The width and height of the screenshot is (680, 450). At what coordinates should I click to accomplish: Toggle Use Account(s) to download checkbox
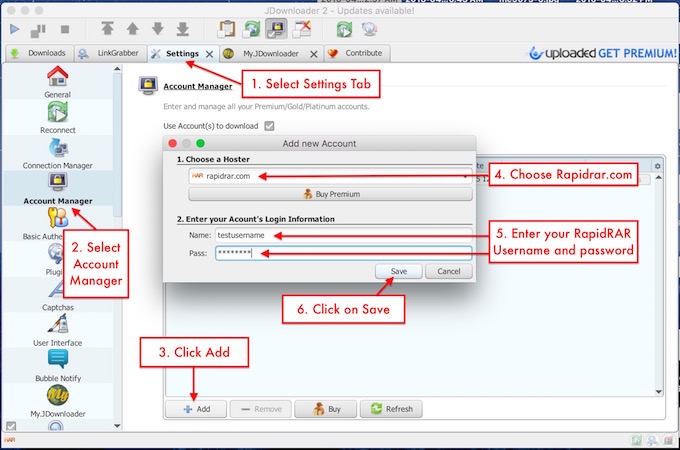click(x=269, y=126)
